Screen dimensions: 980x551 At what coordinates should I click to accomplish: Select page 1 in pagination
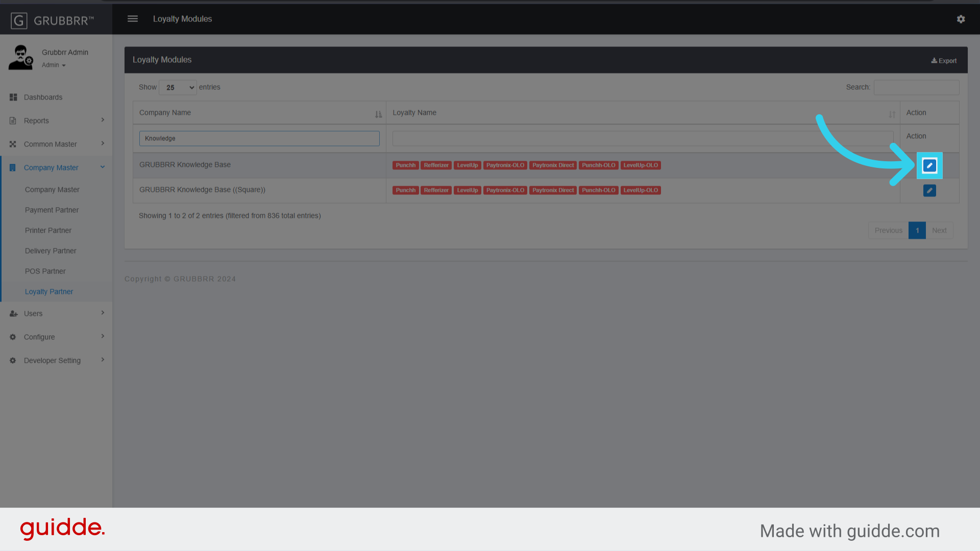click(x=917, y=231)
